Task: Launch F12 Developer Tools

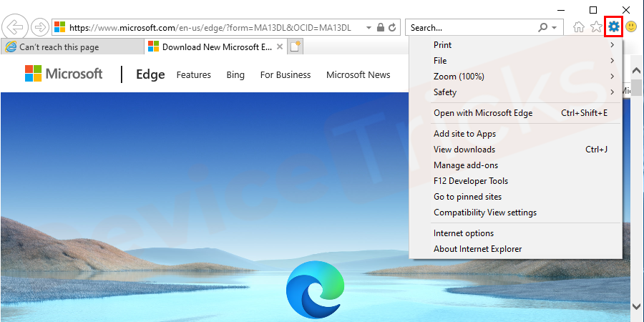Action: (516, 181)
